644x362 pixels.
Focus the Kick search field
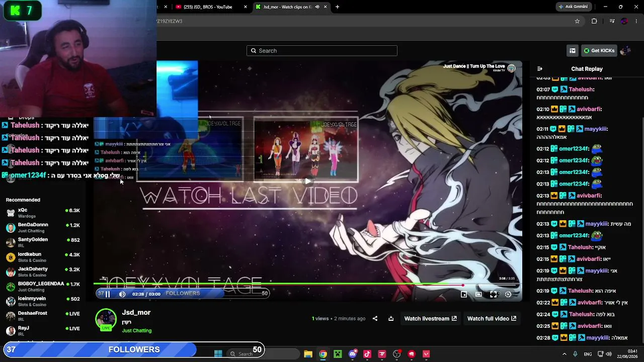click(322, 51)
